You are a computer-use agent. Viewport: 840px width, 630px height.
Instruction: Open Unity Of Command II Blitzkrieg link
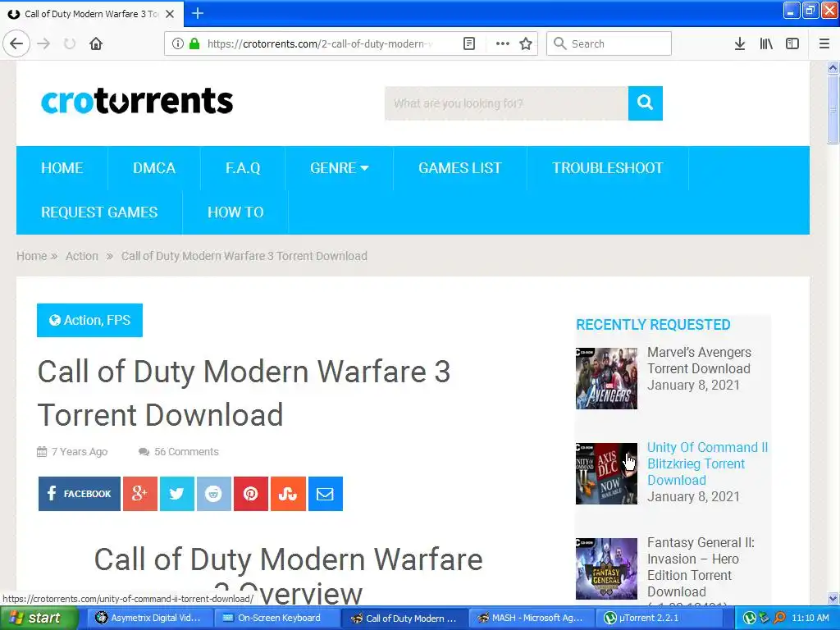pyautogui.click(x=708, y=463)
